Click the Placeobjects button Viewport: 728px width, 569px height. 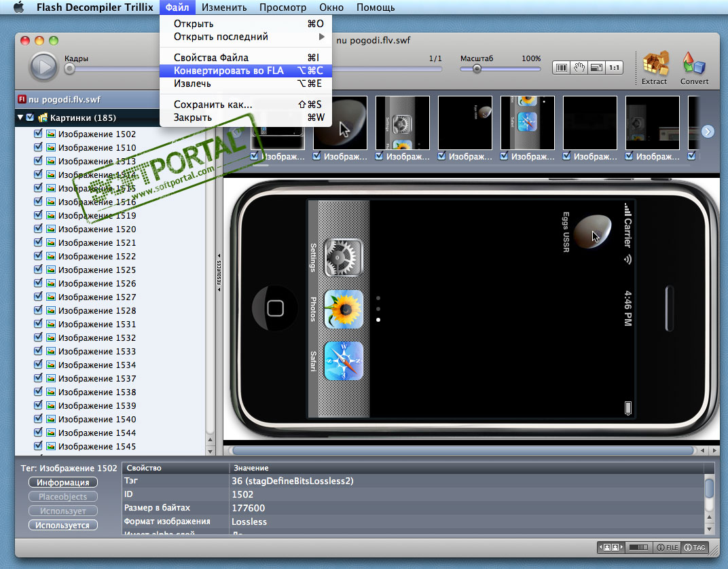tap(62, 496)
